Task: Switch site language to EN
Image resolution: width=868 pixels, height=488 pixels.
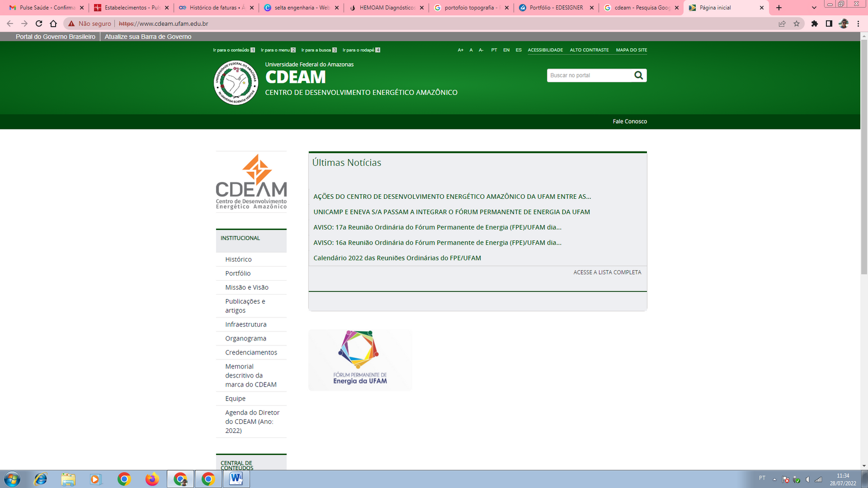Action: point(506,50)
